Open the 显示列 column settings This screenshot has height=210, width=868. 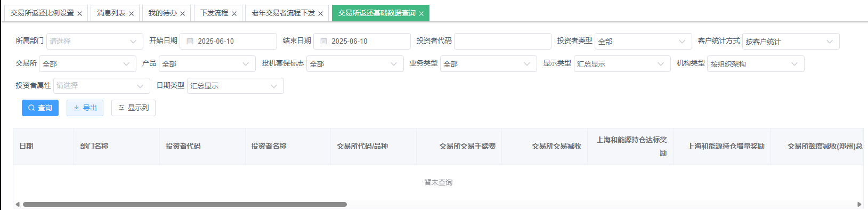(133, 108)
